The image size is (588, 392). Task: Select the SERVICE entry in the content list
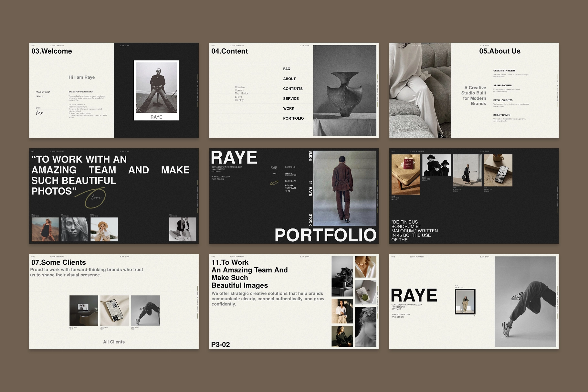[x=292, y=99]
